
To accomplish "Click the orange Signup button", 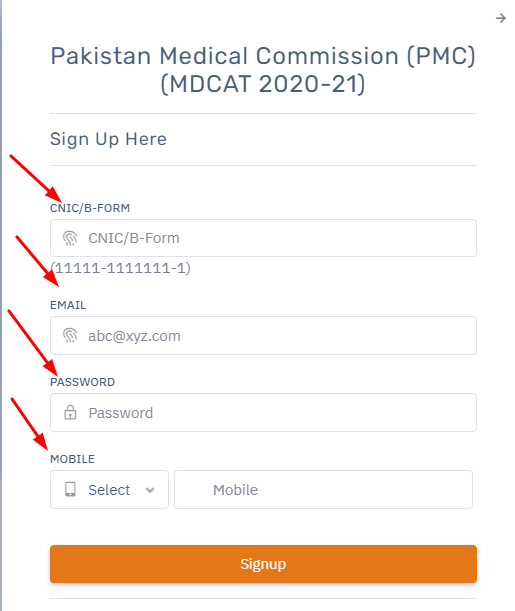I will point(263,564).
